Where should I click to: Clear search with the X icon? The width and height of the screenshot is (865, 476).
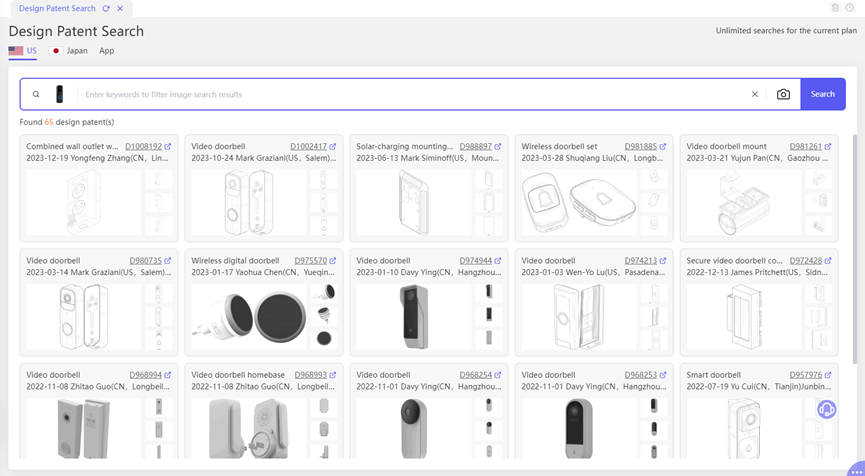click(755, 94)
